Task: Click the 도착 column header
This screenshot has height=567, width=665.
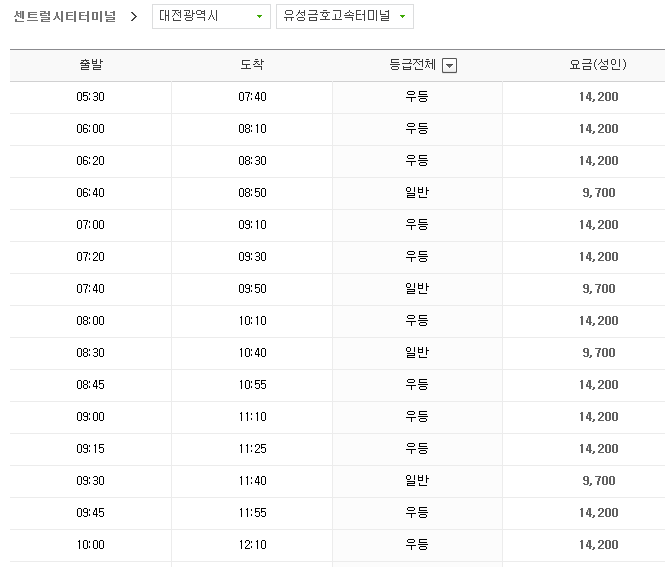Action: [x=252, y=64]
